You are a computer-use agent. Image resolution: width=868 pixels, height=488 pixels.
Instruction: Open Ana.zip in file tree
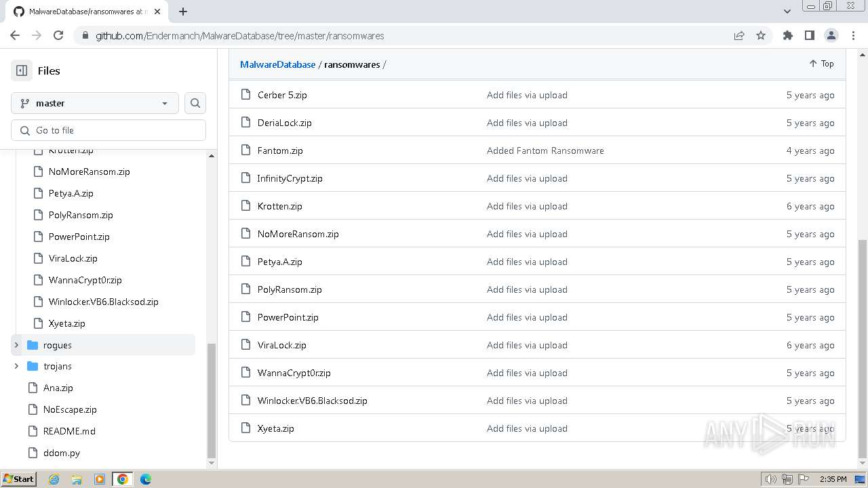pyautogui.click(x=58, y=388)
